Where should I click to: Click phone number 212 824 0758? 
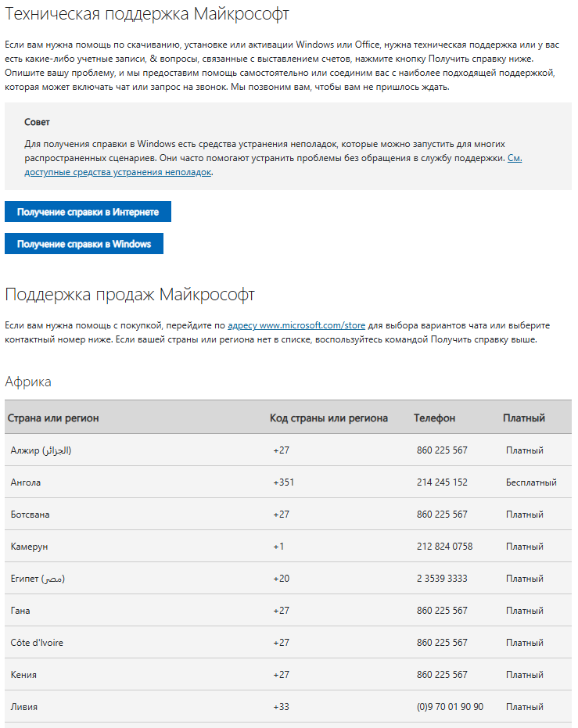point(444,546)
